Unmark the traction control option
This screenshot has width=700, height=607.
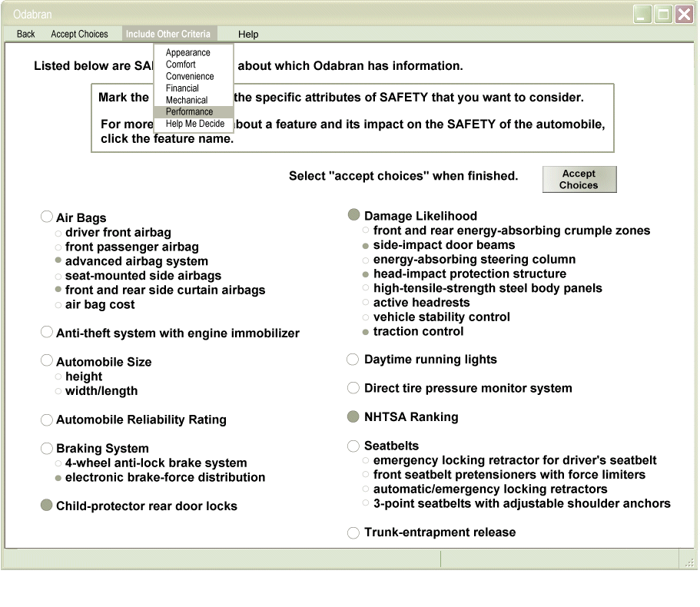pyautogui.click(x=366, y=332)
